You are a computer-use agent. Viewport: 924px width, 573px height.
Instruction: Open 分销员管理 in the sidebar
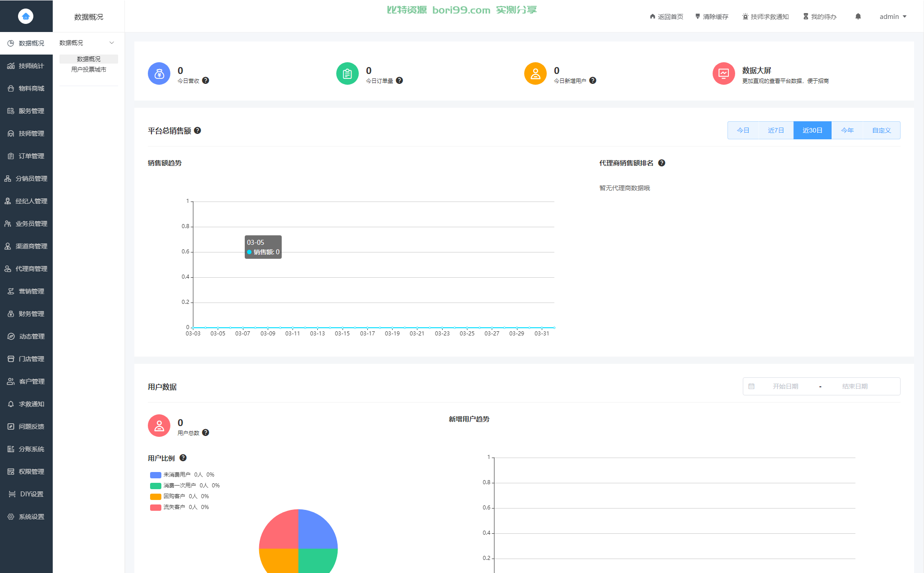26,179
